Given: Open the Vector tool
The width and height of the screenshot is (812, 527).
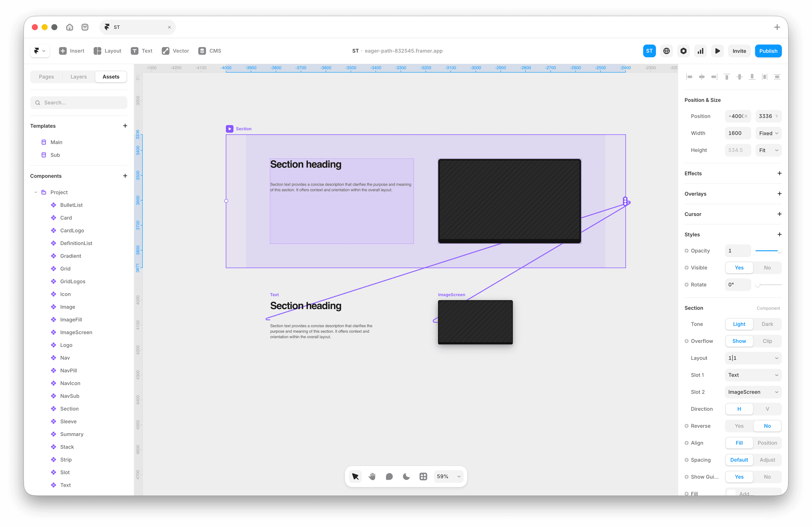Looking at the screenshot, I should 175,51.
